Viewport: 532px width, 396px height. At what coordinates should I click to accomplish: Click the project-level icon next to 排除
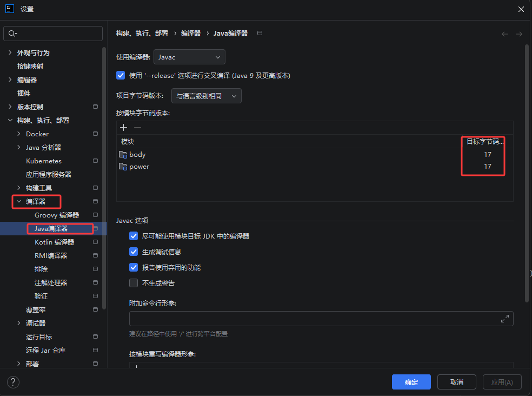(x=95, y=269)
